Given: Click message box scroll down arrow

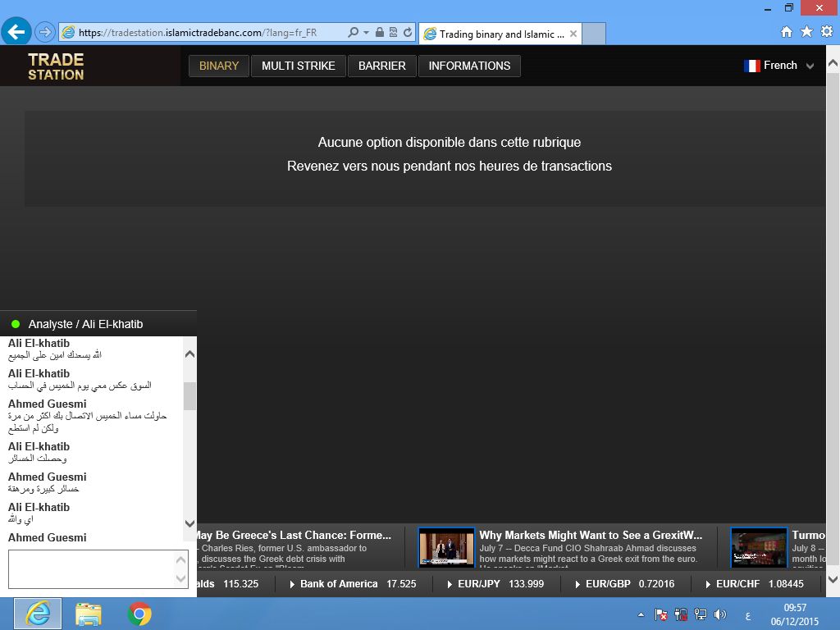Looking at the screenshot, I should [181, 578].
